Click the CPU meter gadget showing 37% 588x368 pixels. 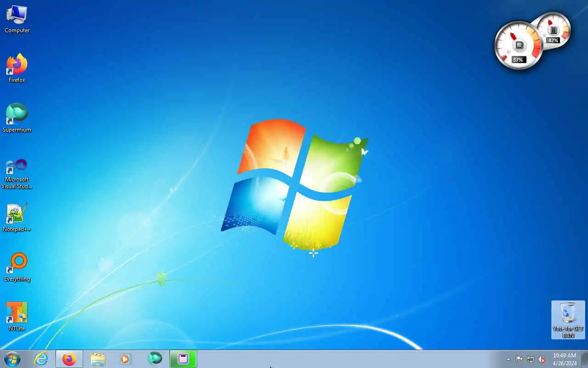[518, 46]
